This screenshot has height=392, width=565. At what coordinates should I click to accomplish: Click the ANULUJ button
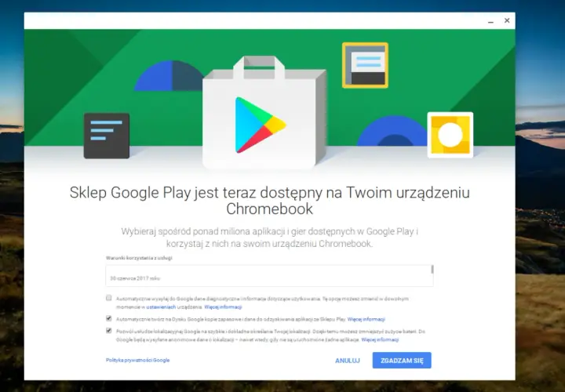click(x=348, y=361)
